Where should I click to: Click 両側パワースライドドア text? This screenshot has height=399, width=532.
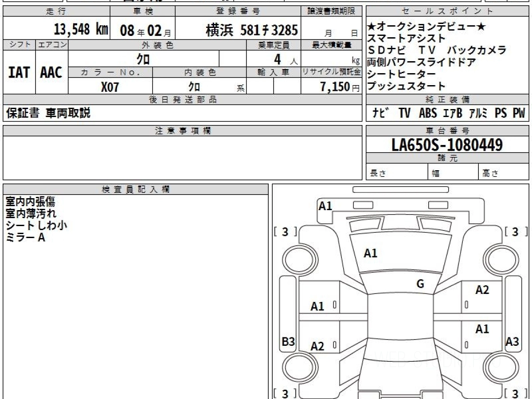click(x=422, y=62)
